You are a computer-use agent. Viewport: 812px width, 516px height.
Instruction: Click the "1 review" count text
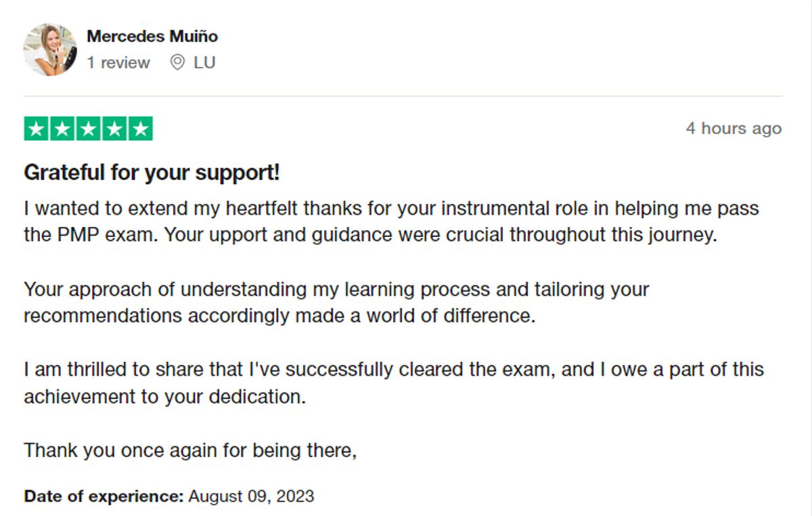coord(118,63)
